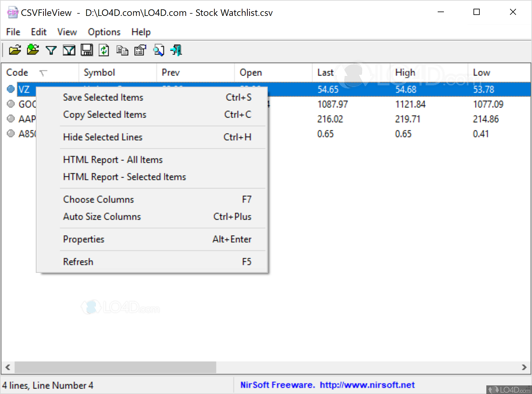Screen dimensions: 532x394
Task: Choose HTML Report - All Items
Action: pyautogui.click(x=153, y=160)
